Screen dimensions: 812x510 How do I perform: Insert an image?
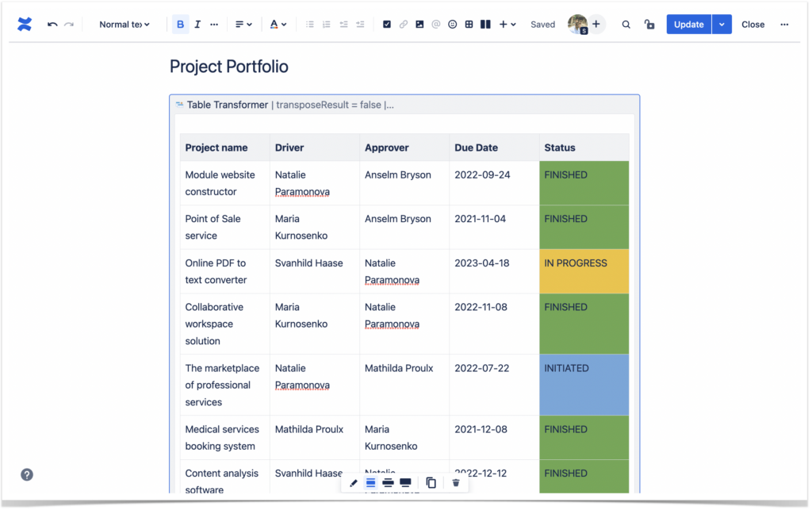click(419, 24)
